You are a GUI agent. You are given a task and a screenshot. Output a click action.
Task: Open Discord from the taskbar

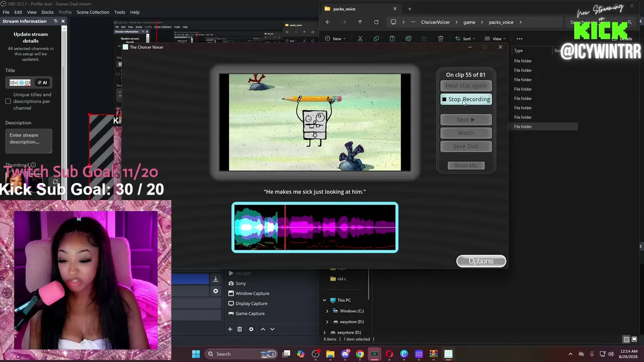pos(345,354)
